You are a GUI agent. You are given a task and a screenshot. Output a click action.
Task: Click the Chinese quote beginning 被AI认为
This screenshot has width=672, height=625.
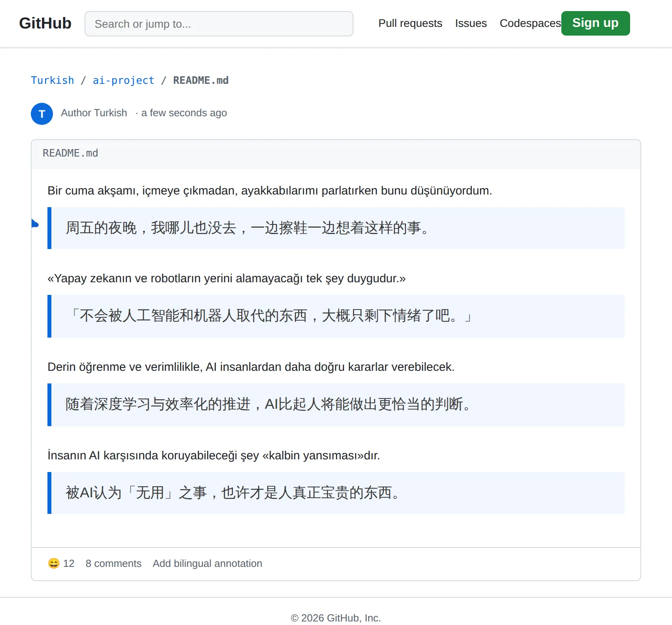[x=233, y=493]
